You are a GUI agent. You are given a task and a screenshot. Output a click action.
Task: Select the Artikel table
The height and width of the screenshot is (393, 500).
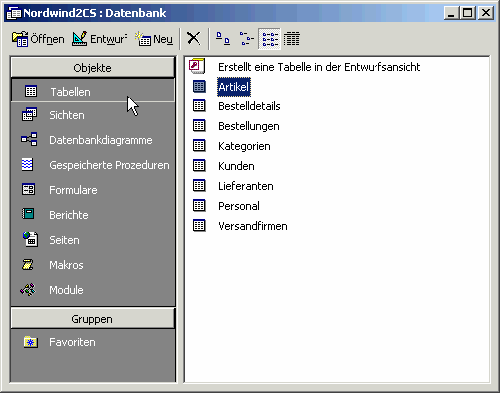(234, 87)
